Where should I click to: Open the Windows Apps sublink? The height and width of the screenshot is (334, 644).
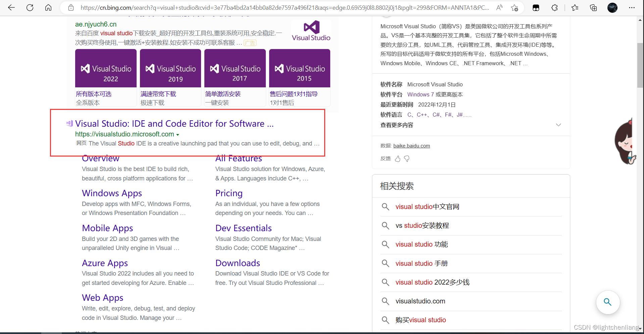(x=112, y=193)
